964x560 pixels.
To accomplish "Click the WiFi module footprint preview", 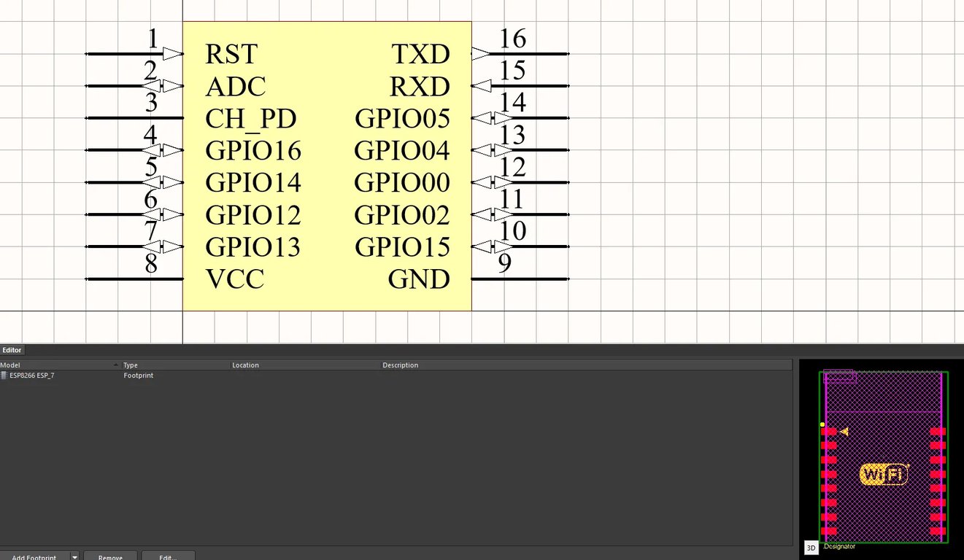I will tap(883, 457).
